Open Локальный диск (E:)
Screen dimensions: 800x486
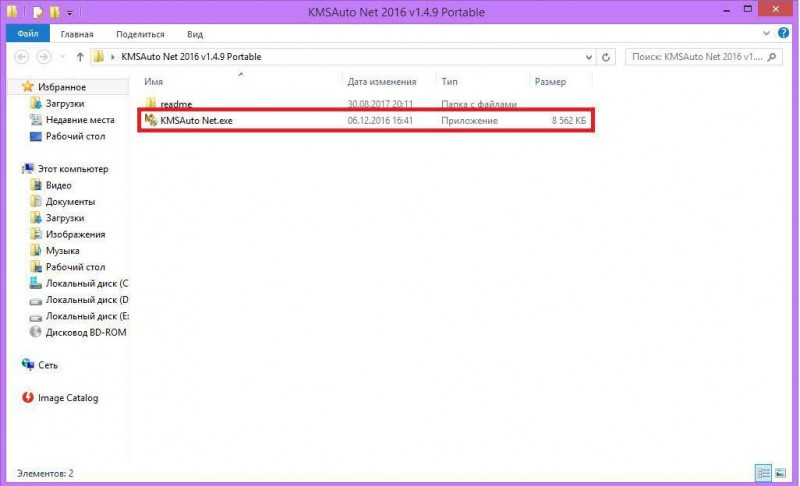point(87,316)
